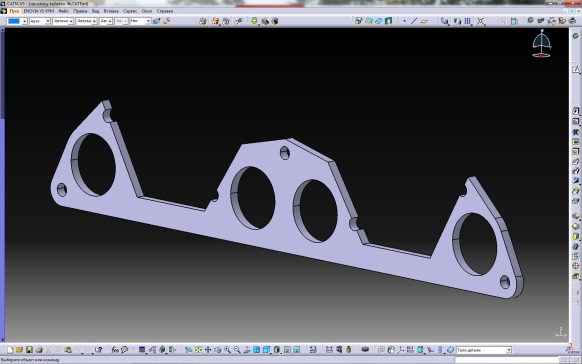Image resolution: width=582 pixels, height=364 pixels.
Task: Click the Fit-in-frame icon on top toolbar
Action: tap(481, 21)
